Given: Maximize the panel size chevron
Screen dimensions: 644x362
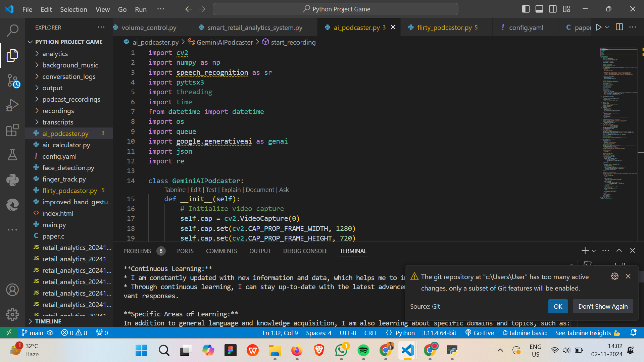Looking at the screenshot, I should (x=619, y=251).
